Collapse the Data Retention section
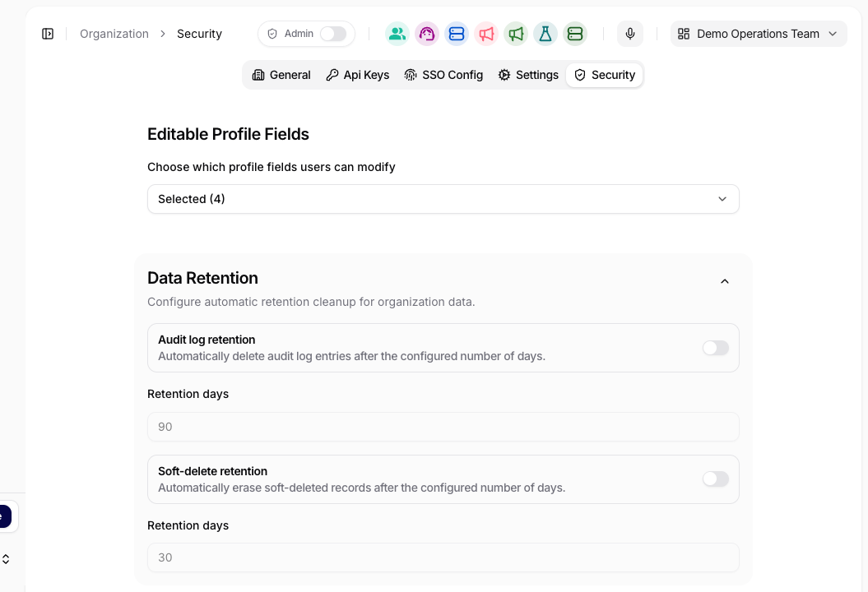The height and width of the screenshot is (592, 868). coord(725,282)
